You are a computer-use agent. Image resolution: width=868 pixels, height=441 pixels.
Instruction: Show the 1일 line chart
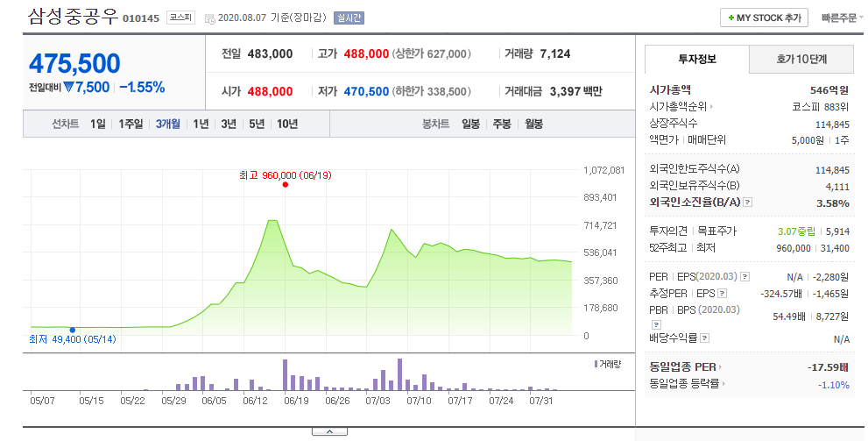pos(98,124)
